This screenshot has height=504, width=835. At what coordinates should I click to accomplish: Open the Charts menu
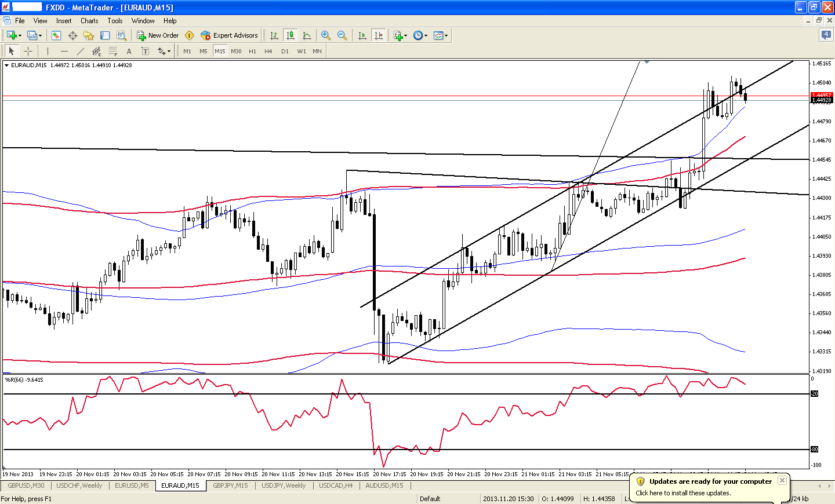point(89,20)
